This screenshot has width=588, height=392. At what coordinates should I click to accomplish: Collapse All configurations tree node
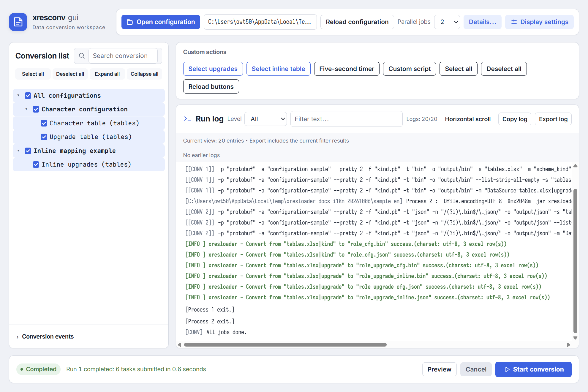[x=18, y=96]
